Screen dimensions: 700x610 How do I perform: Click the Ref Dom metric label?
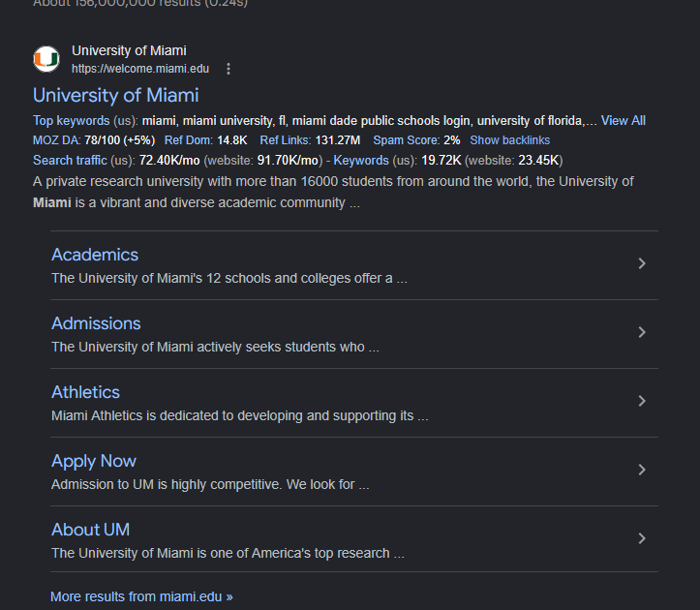click(189, 140)
